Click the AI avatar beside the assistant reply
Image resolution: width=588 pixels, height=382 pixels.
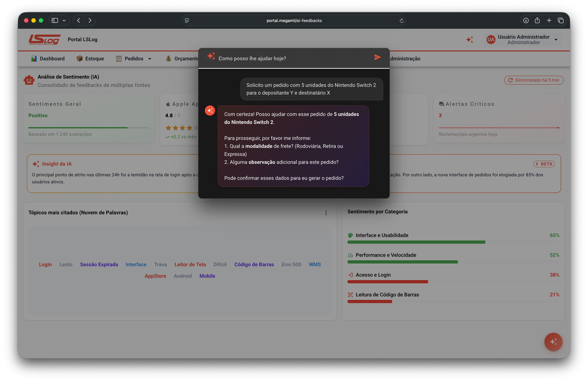click(210, 110)
